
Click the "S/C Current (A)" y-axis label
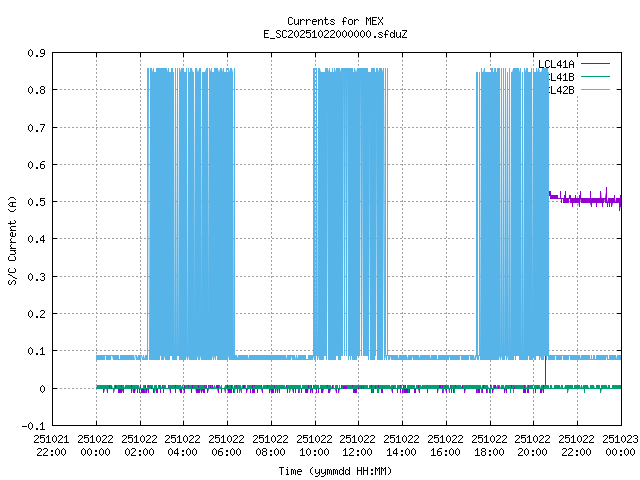point(13,239)
